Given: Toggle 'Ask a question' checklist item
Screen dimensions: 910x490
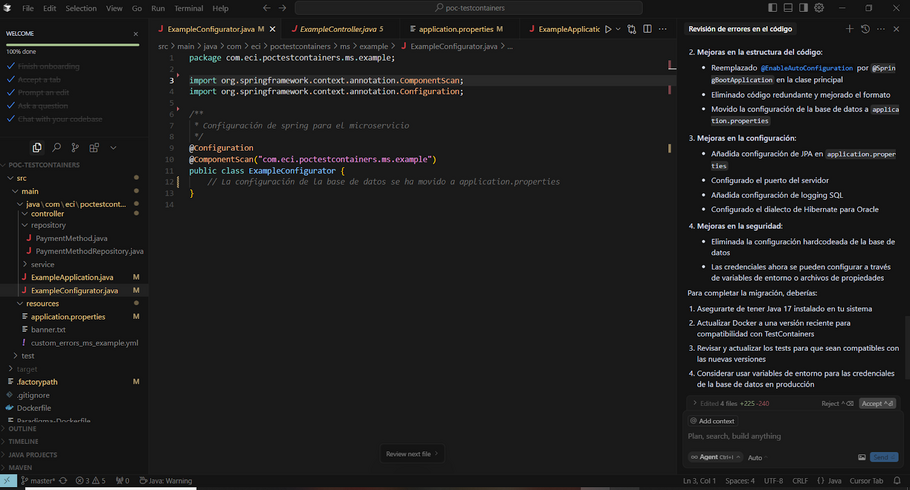Looking at the screenshot, I should click(x=43, y=106).
